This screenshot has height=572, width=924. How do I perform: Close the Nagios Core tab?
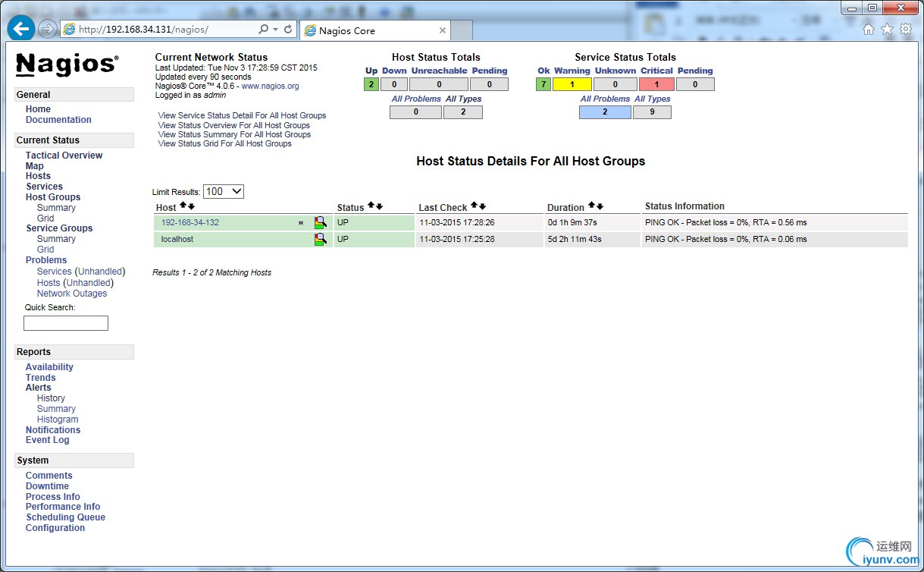tap(443, 30)
